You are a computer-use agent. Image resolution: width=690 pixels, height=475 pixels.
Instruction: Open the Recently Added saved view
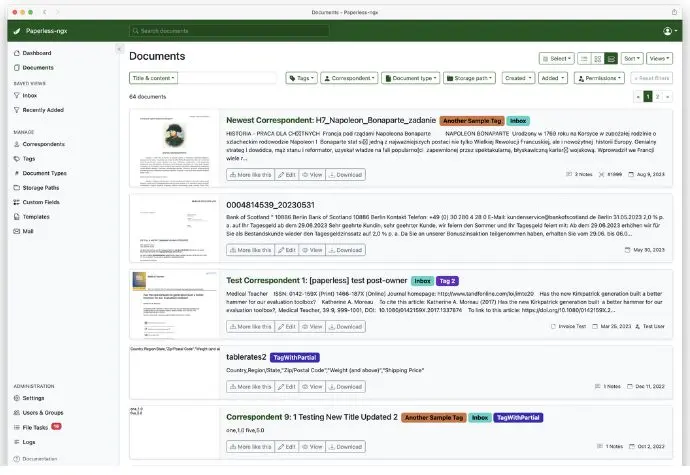point(39,110)
